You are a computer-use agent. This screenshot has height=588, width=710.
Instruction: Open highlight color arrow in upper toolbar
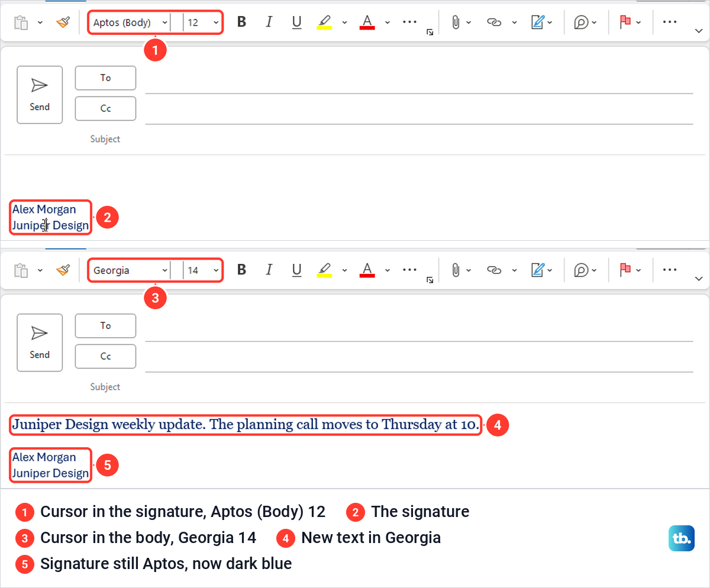point(344,22)
